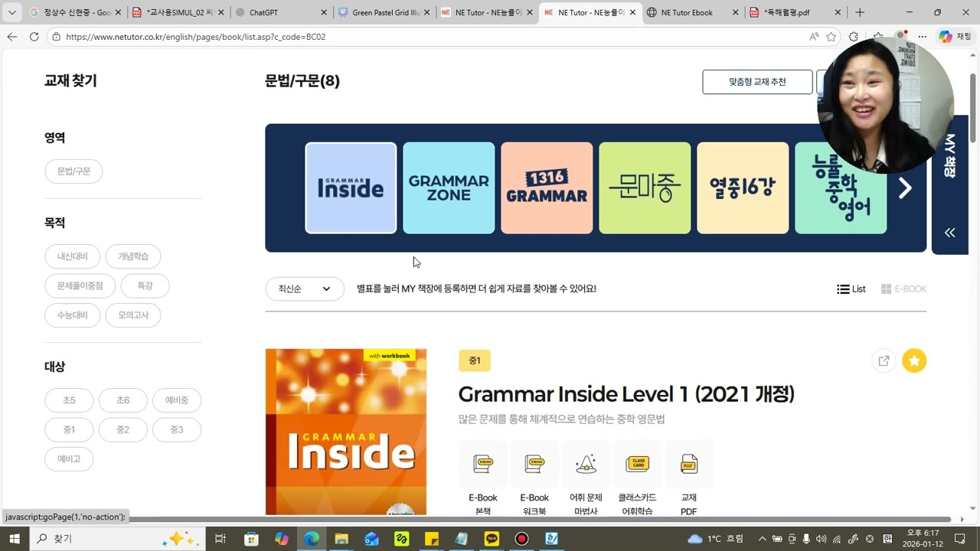Select the Grammar Zone series card
Image resolution: width=980 pixels, height=551 pixels.
tap(449, 187)
